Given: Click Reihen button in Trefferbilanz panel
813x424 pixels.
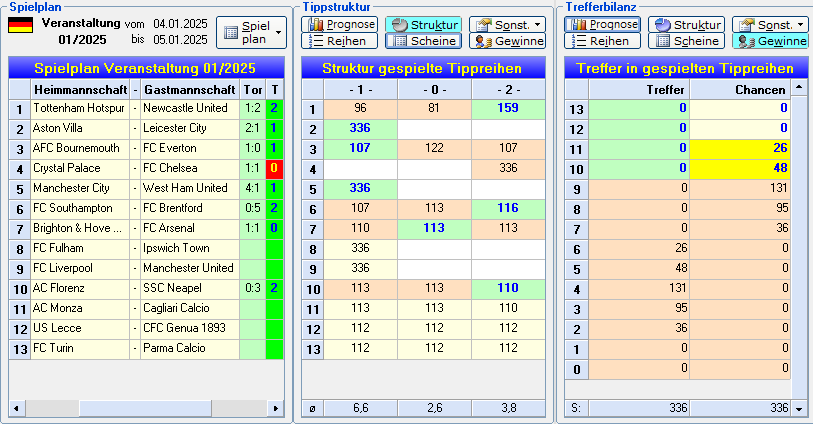Looking at the screenshot, I should pyautogui.click(x=602, y=41).
